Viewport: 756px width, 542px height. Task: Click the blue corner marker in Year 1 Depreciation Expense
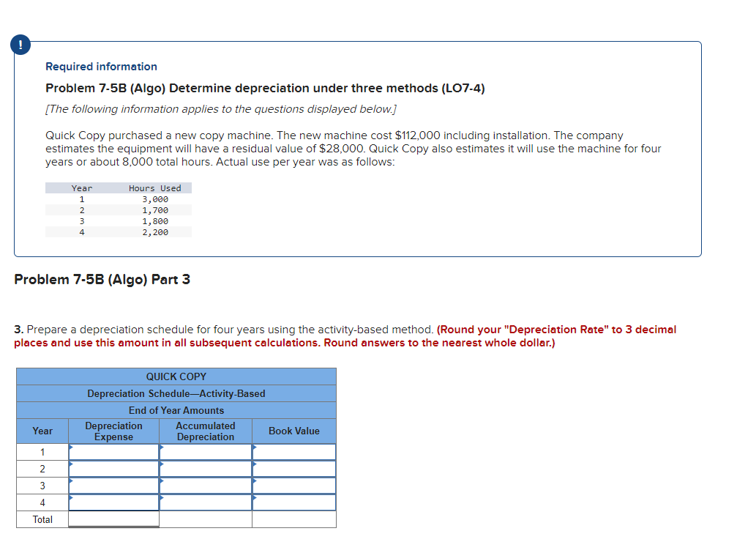70,448
